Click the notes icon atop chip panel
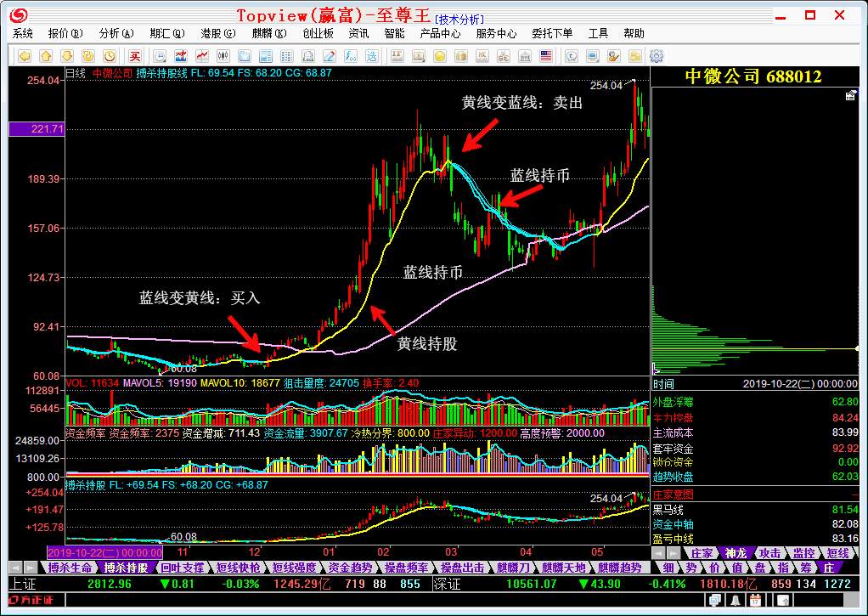The width and height of the screenshot is (868, 616). pyautogui.click(x=851, y=95)
